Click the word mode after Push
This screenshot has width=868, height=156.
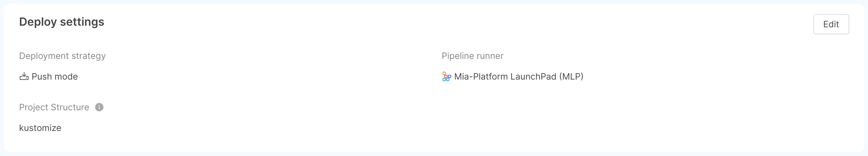66,76
